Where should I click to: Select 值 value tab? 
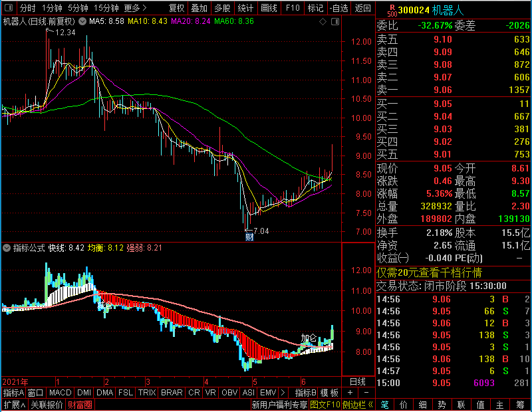[480, 405]
